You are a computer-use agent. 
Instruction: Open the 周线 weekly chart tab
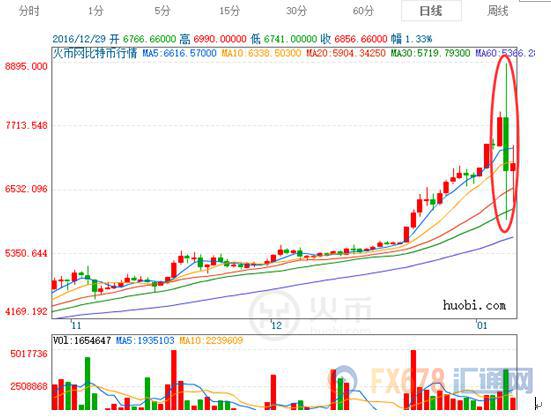pos(498,11)
